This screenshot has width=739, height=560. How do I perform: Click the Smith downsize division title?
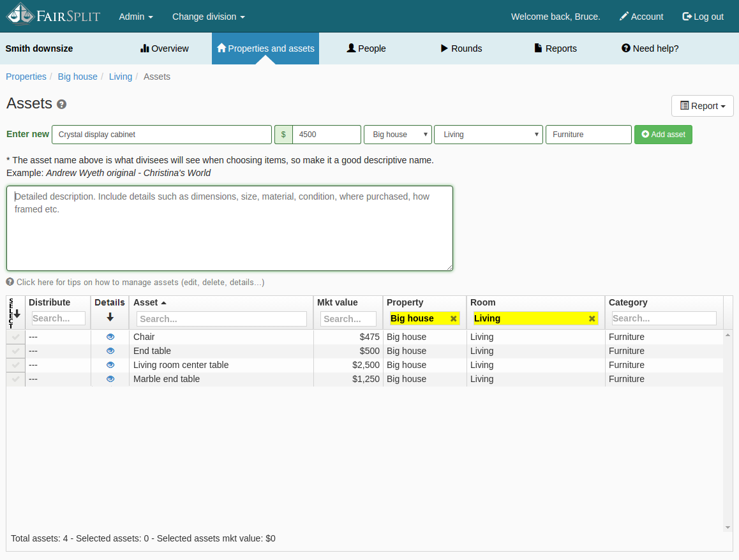[39, 48]
